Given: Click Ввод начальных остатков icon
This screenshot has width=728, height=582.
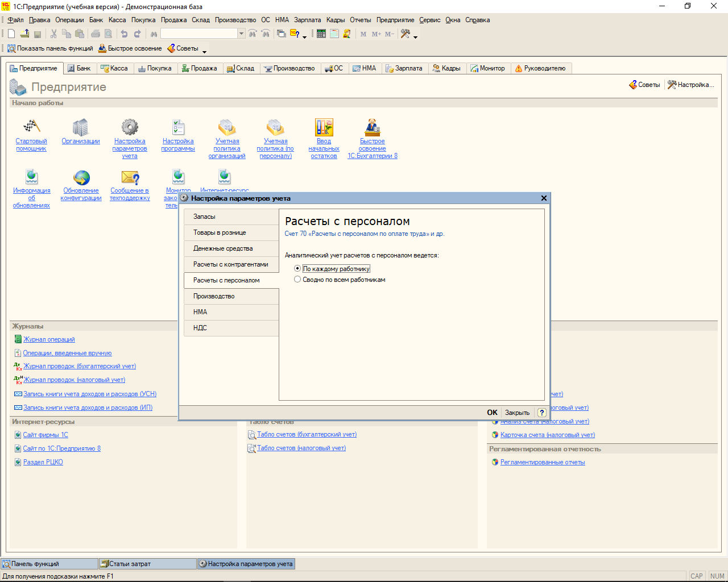Looking at the screenshot, I should click(x=324, y=127).
